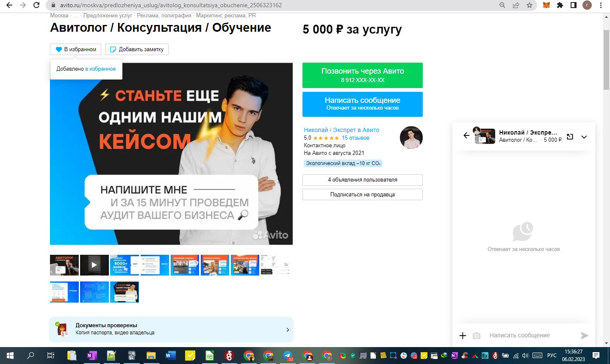Viewport: 610px width, 364px height.
Task: Open Windows notification center
Action: 596,356
